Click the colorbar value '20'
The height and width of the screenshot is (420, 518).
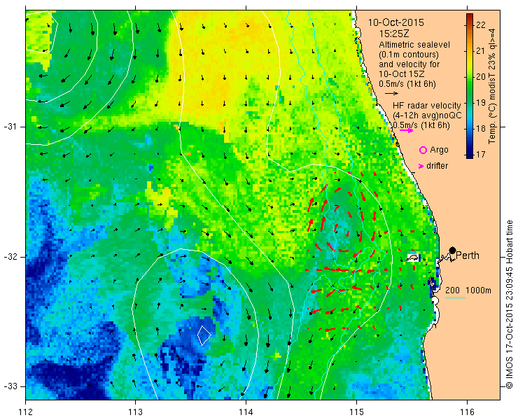click(x=481, y=77)
